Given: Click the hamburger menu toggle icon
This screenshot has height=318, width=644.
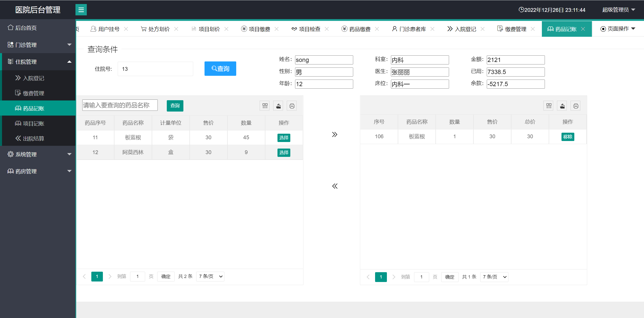Looking at the screenshot, I should [81, 10].
